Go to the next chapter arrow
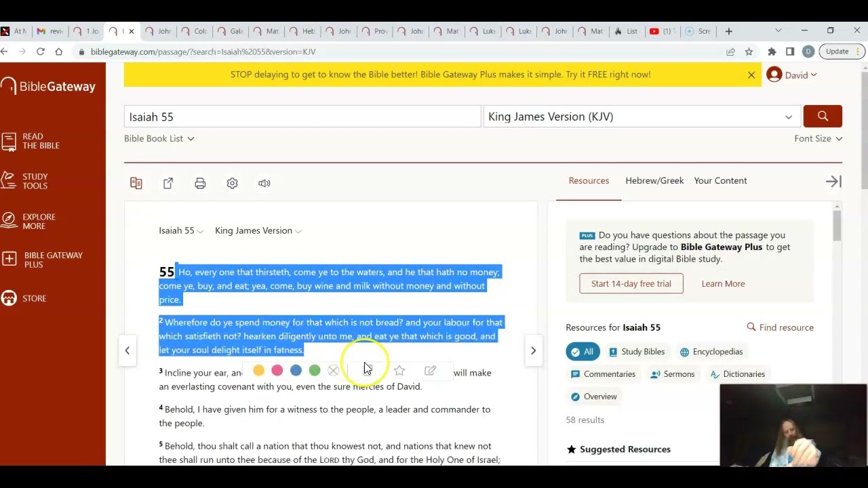Image resolution: width=868 pixels, height=488 pixels. tap(533, 350)
